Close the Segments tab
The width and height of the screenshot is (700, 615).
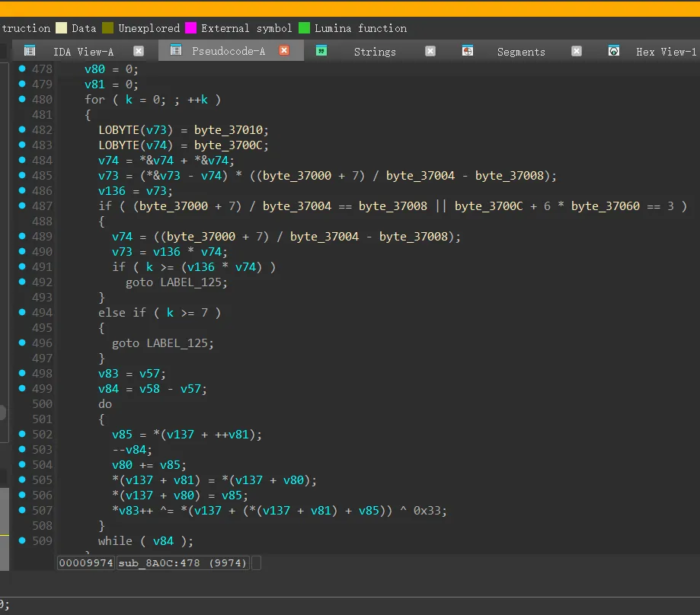577,51
